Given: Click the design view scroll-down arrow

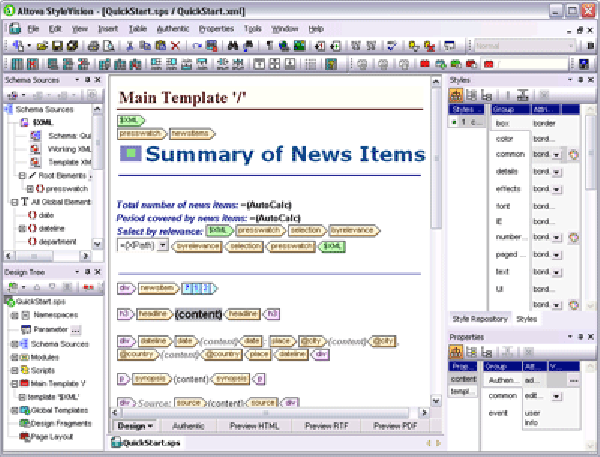Looking at the screenshot, I should click(436, 401).
